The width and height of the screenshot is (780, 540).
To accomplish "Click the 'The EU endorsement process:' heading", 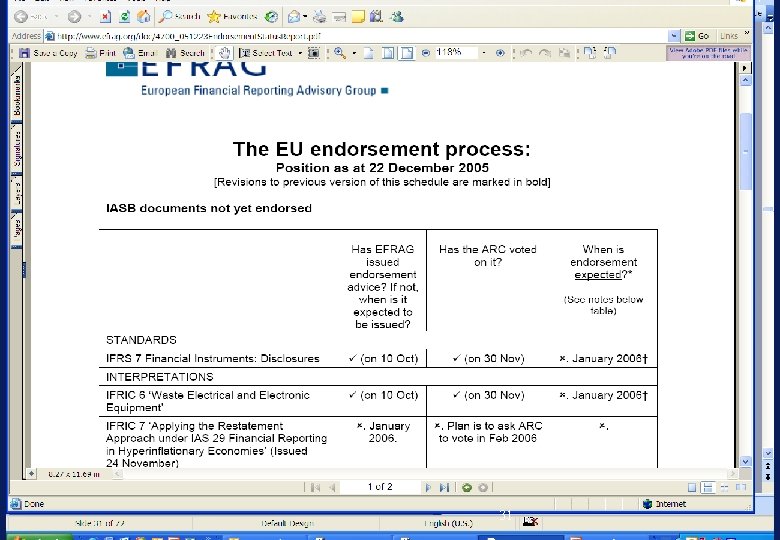I will click(x=382, y=149).
